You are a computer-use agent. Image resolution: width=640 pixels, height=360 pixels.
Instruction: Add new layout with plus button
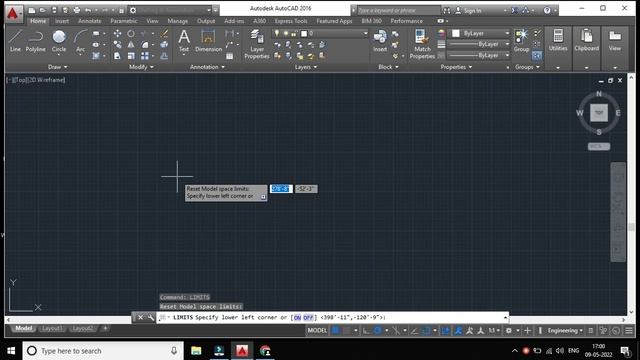click(105, 328)
